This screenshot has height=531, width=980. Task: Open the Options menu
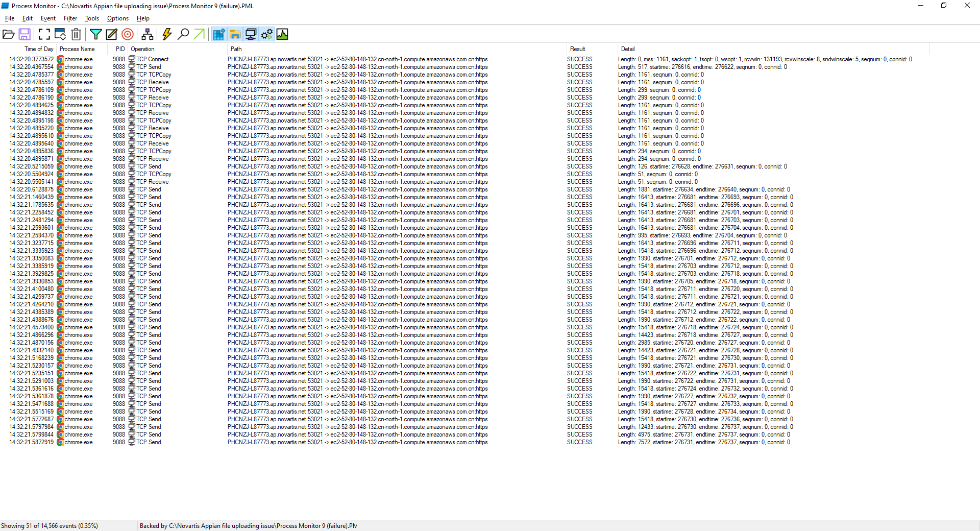tap(117, 18)
